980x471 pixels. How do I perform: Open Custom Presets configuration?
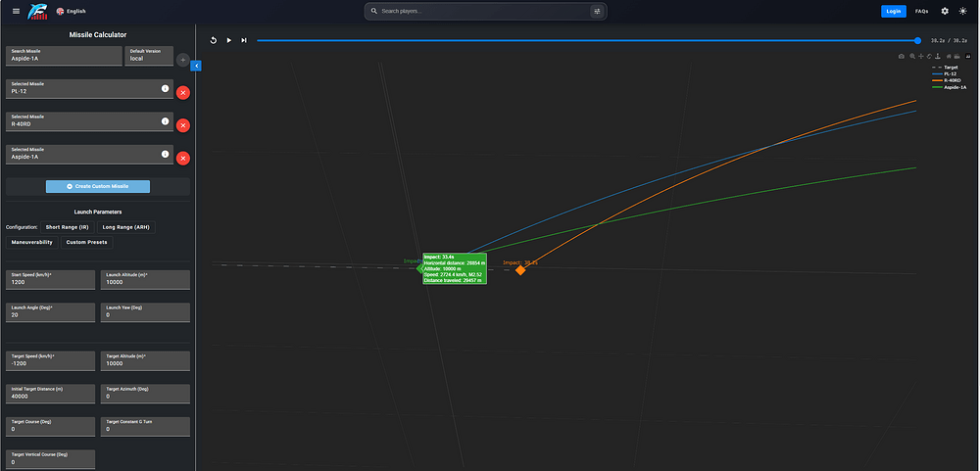click(x=87, y=243)
